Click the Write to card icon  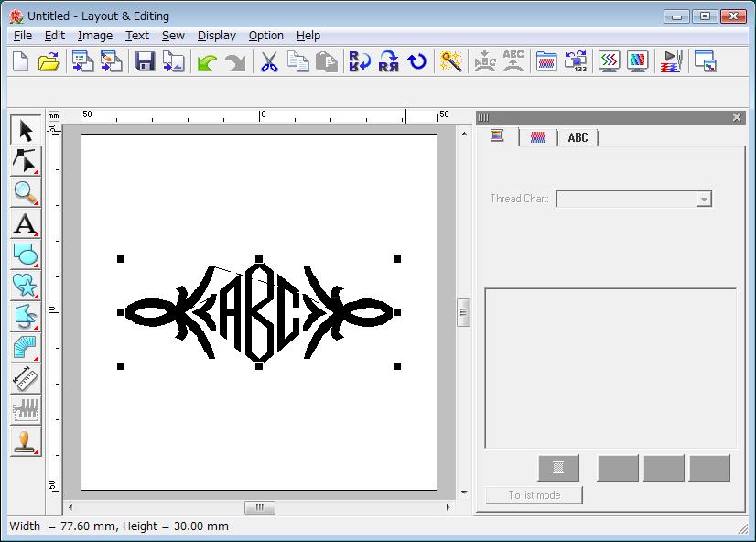tap(173, 61)
